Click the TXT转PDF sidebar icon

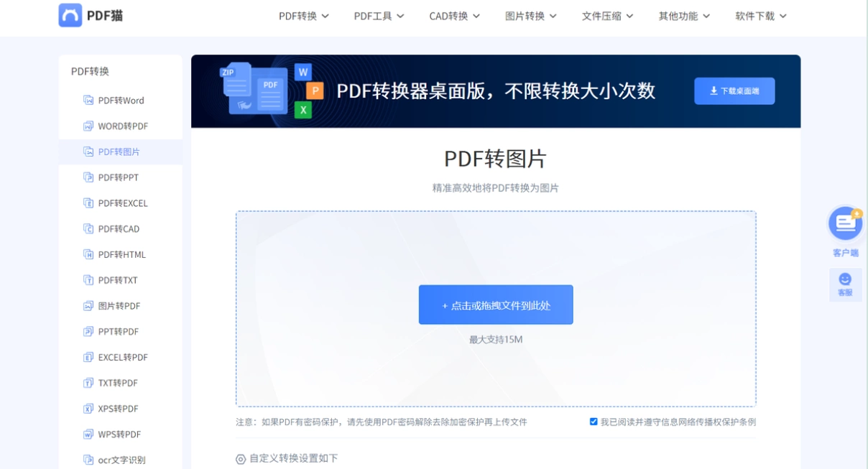[88, 383]
